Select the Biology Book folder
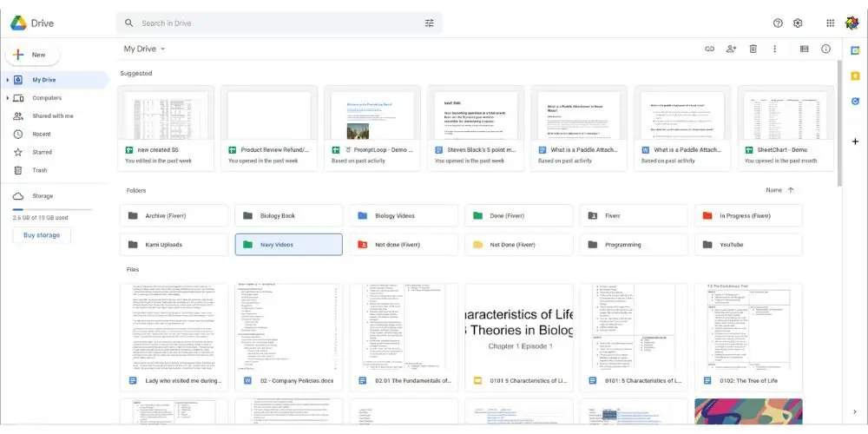This screenshot has height=434, width=868. [289, 216]
